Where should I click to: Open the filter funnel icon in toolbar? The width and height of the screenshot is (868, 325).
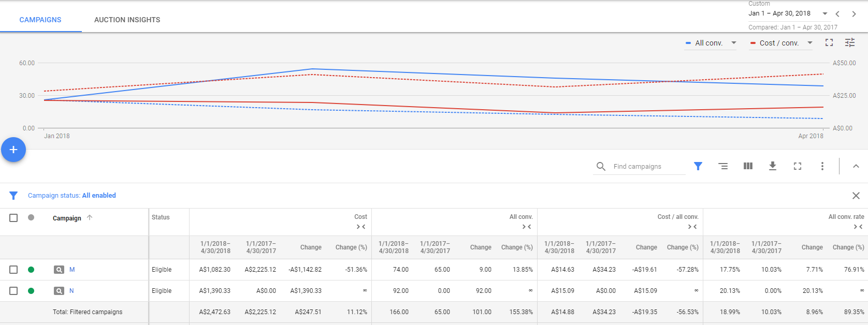(x=698, y=166)
